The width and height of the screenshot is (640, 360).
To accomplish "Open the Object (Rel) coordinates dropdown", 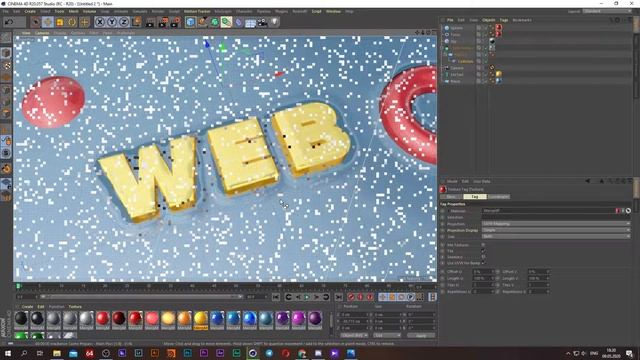I will tap(354, 336).
